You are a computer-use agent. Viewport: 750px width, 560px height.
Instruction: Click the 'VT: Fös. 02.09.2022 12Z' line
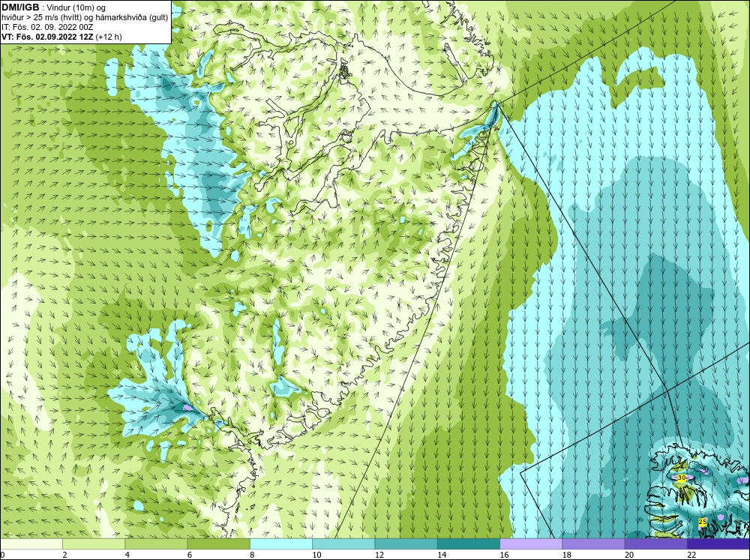click(x=47, y=37)
